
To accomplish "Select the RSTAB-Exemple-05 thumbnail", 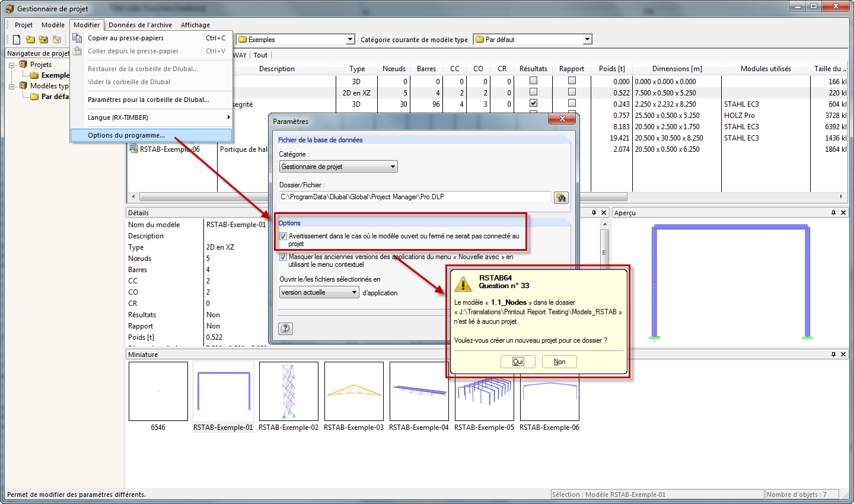I will click(x=485, y=391).
